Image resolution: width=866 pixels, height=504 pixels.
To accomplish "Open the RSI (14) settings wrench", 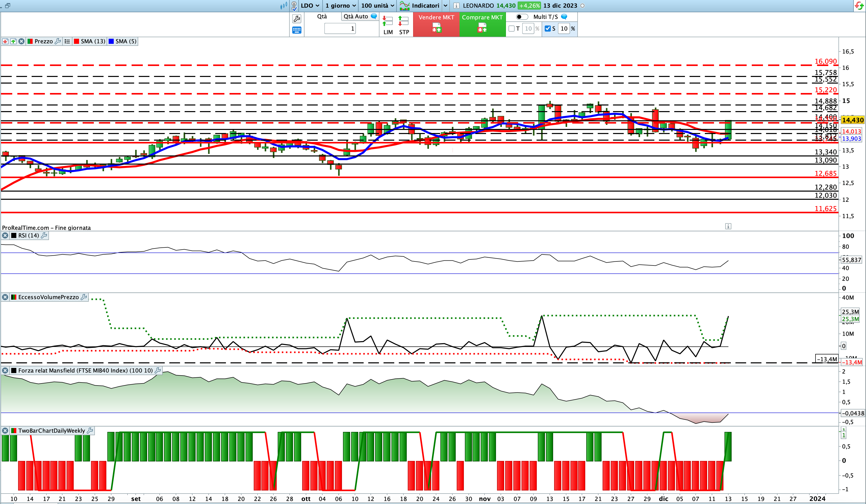I will coord(44,235).
